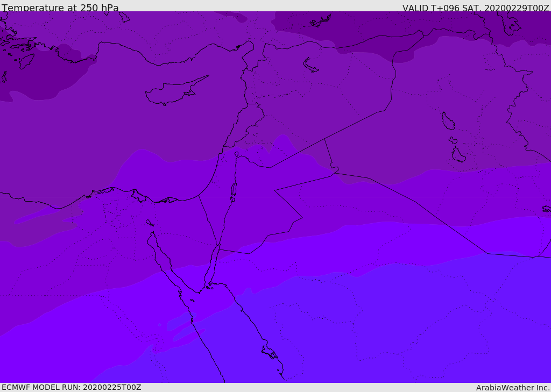The width and height of the screenshot is (551, 392).
Task: Click the small lake outline north of Syria's center
Action: (x=311, y=65)
